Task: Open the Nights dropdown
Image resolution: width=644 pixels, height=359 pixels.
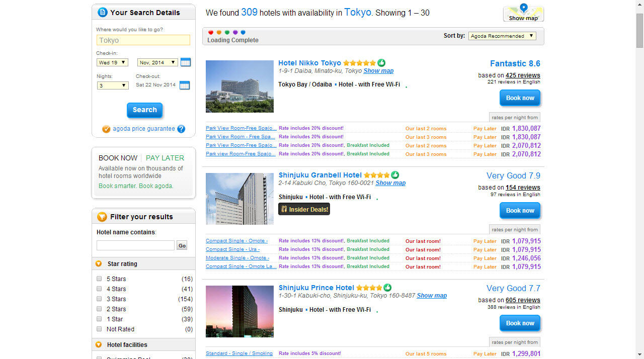Action: [112, 85]
